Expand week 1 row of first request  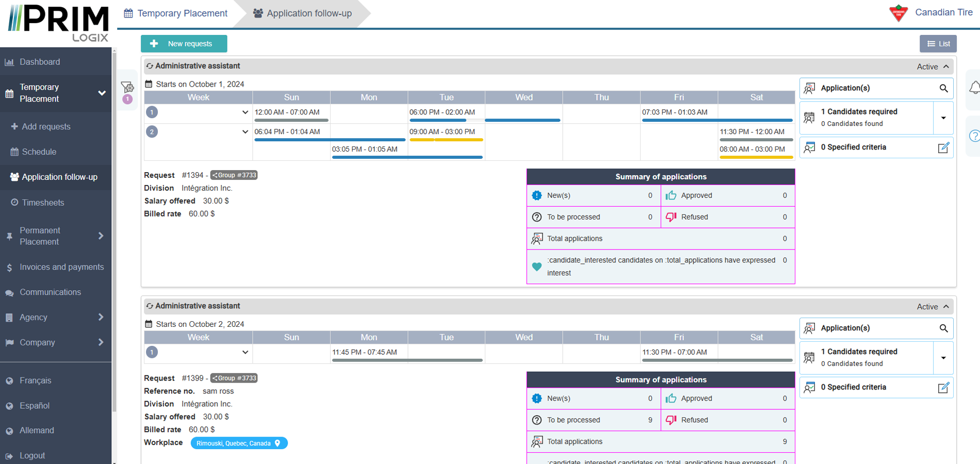coord(245,112)
